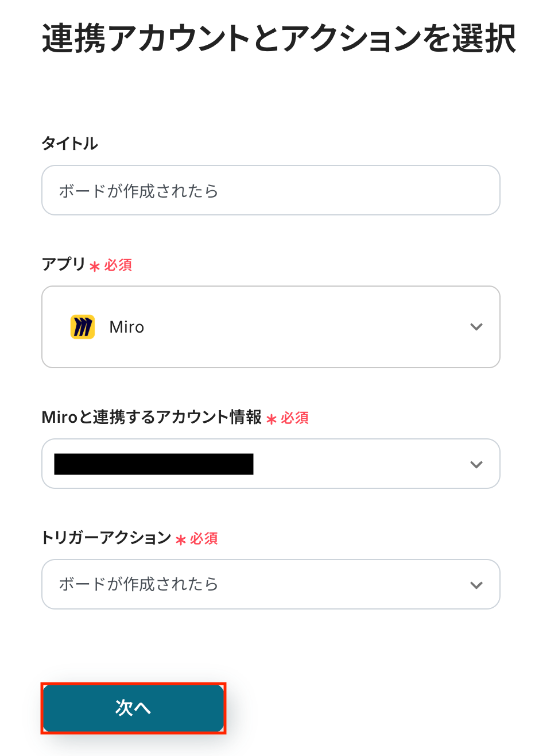
Task: Select the Miro app name text
Action: click(127, 327)
